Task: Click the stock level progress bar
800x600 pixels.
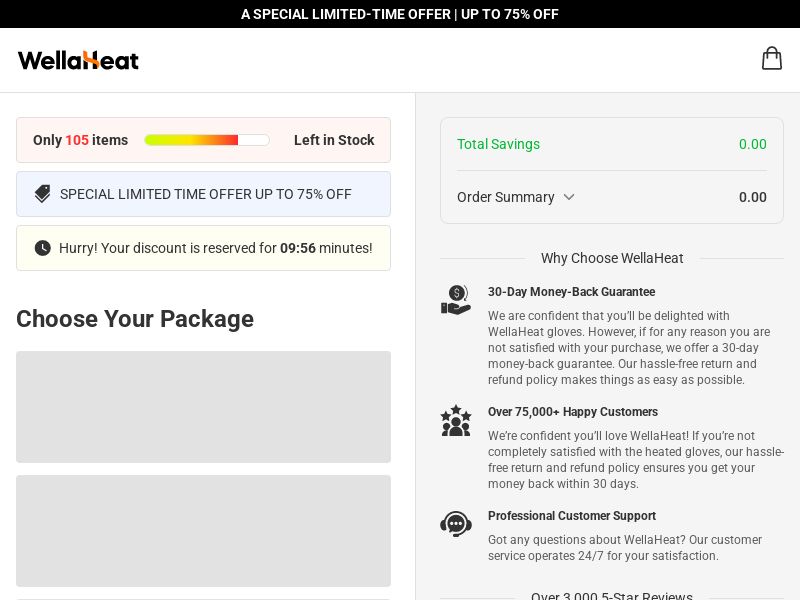Action: point(207,140)
